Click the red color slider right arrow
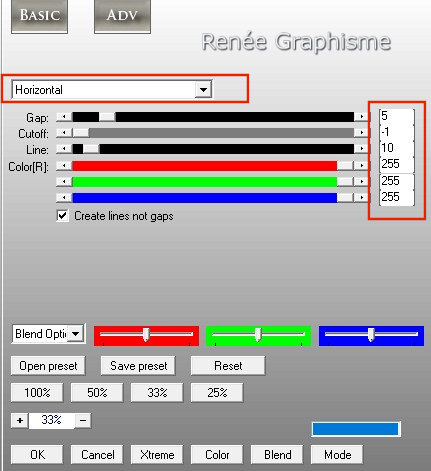431x471 pixels. point(361,165)
